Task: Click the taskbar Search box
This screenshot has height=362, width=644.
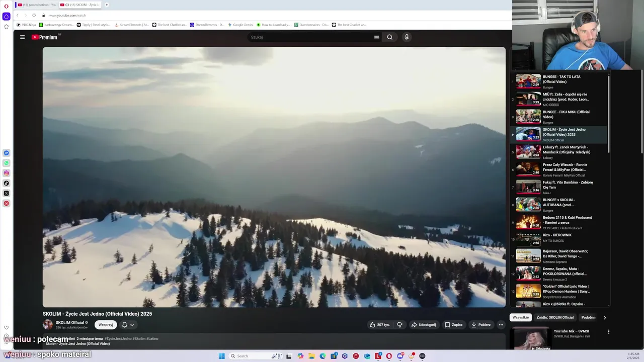Action: [256, 356]
